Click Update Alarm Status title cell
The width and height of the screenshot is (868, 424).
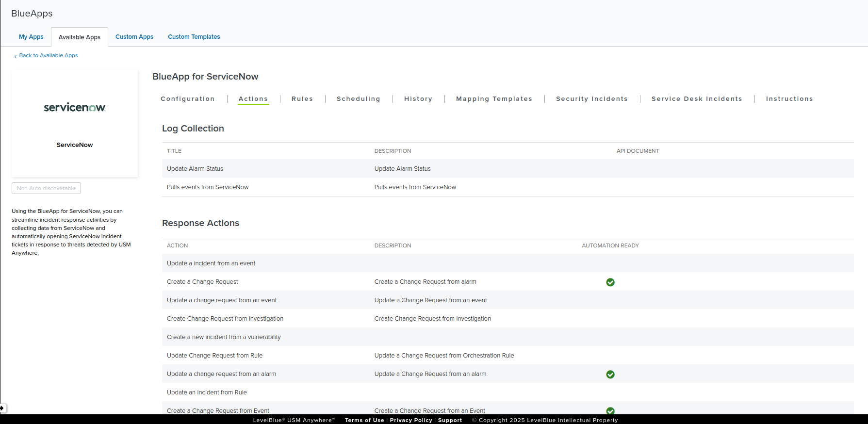(195, 169)
